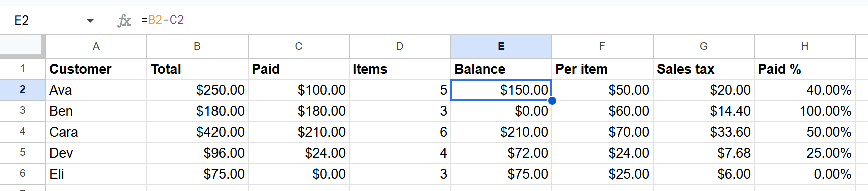This screenshot has height=191, width=868.
Task: Select column C header
Action: [299, 46]
